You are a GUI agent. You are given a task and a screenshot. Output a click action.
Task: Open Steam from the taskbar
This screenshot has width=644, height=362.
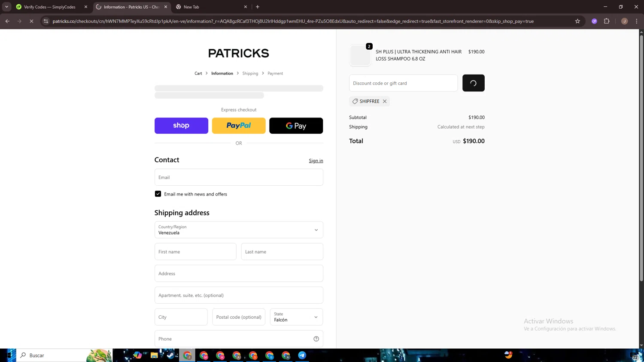(x=170, y=355)
